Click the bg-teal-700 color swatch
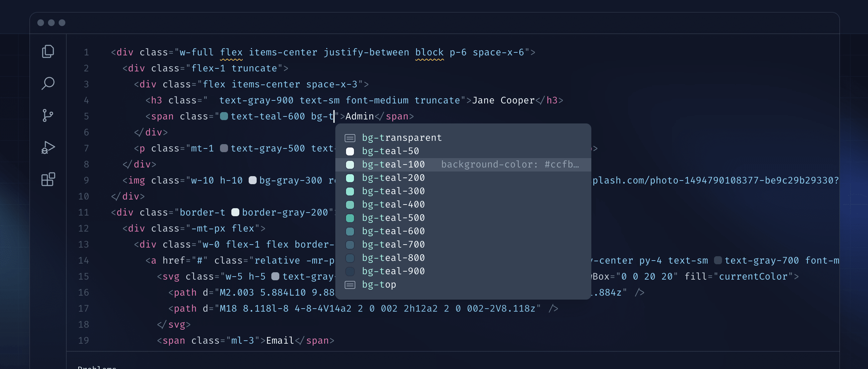 [350, 245]
